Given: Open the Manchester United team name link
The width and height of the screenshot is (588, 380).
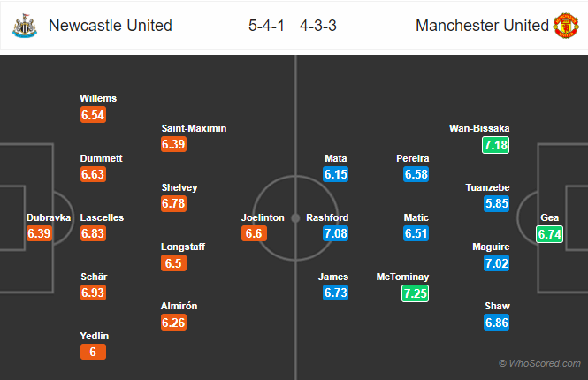Looking at the screenshot, I should point(482,26).
